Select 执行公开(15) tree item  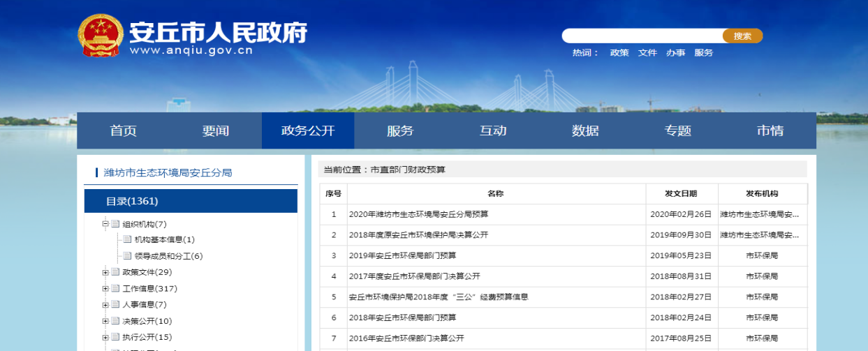[147, 337]
